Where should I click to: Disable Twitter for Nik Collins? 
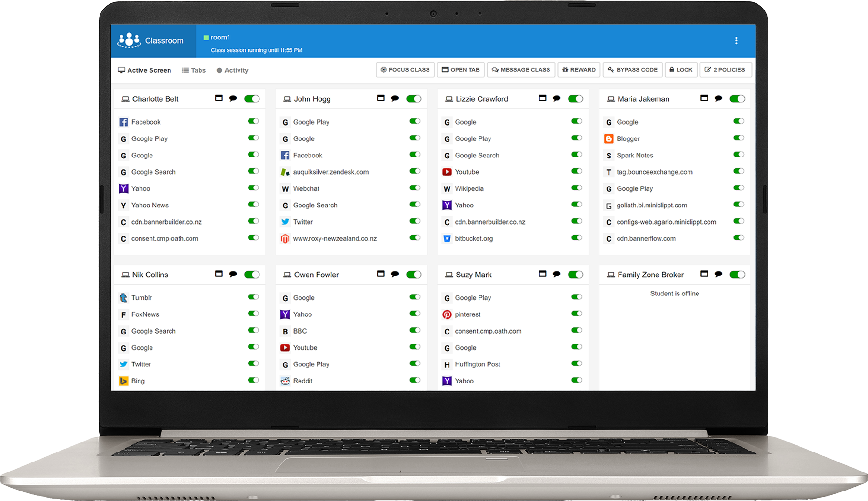coord(253,363)
